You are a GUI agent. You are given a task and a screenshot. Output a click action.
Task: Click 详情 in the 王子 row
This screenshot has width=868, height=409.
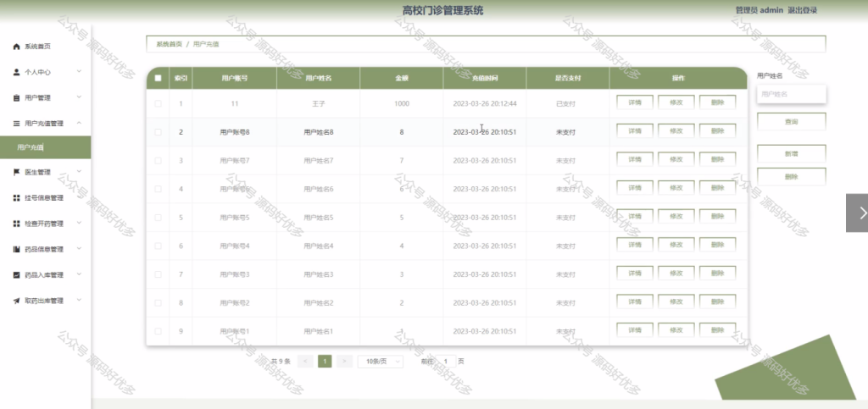tap(635, 102)
